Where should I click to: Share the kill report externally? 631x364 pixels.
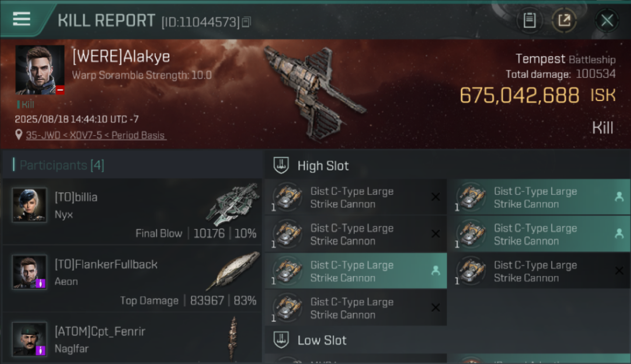coord(564,20)
